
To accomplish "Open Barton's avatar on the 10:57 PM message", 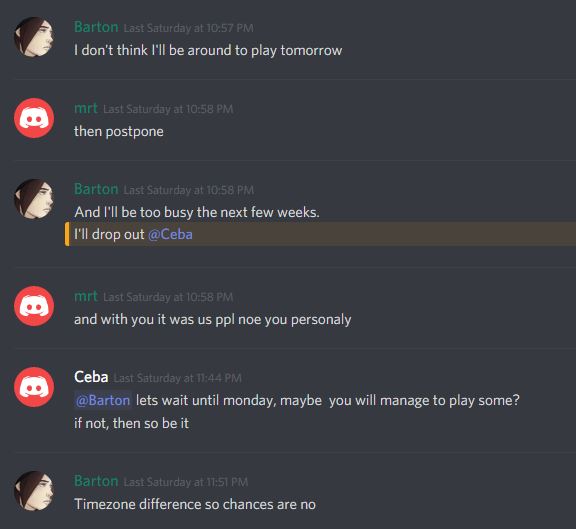I will click(x=34, y=37).
